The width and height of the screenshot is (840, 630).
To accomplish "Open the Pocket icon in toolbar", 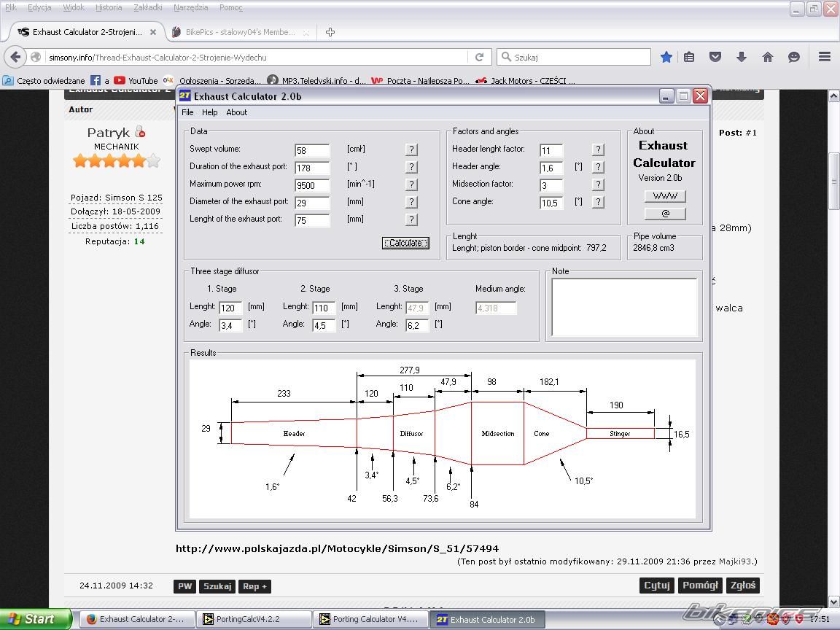I will tap(715, 57).
